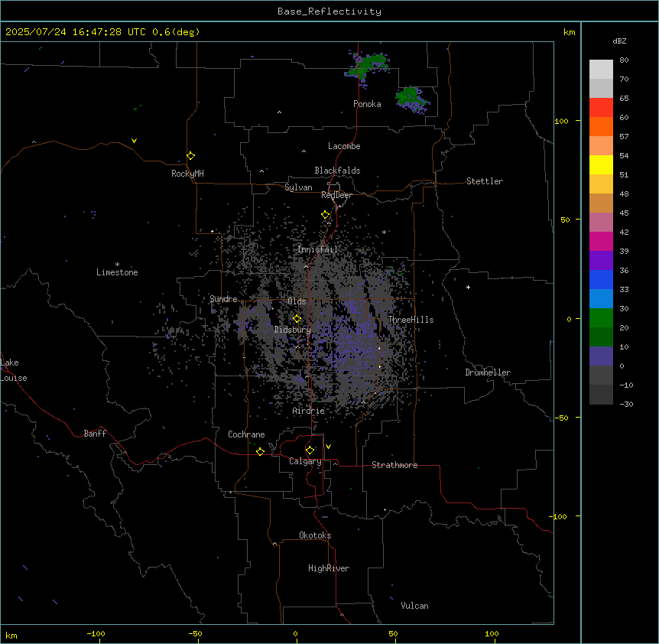Select the white 70-80 dBZ swatch
Viewport: 659px width, 644px height.
click(x=601, y=70)
